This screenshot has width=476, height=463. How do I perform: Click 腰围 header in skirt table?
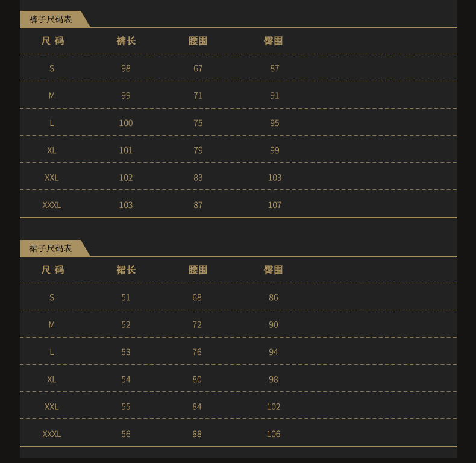coord(198,270)
